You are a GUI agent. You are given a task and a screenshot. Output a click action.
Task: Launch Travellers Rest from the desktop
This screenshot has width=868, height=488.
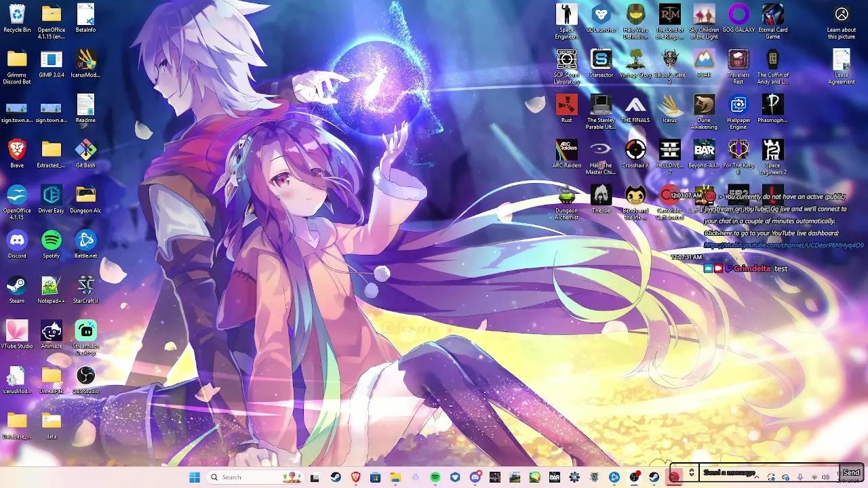(x=738, y=67)
